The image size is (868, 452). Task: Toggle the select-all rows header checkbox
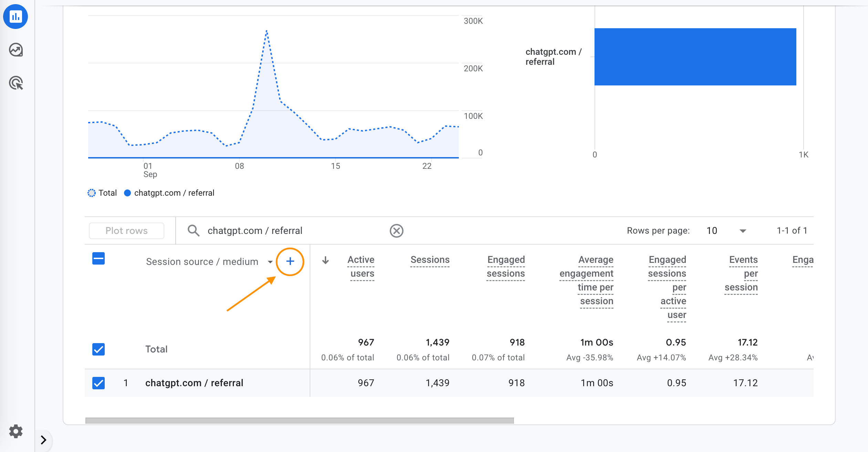coord(99,258)
